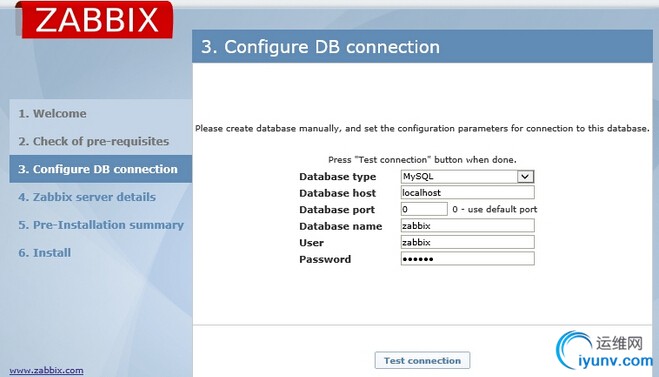
Task: Click the 'Database port' label
Action: [x=337, y=210]
